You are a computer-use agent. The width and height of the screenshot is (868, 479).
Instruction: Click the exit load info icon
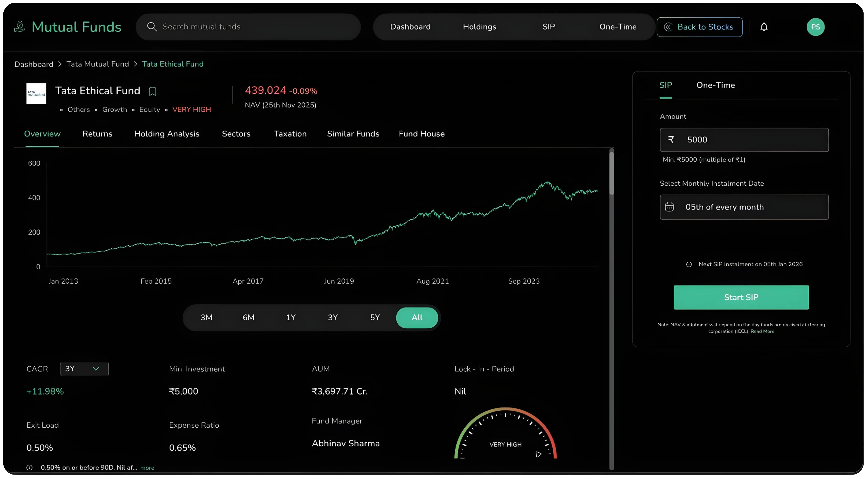[29, 468]
